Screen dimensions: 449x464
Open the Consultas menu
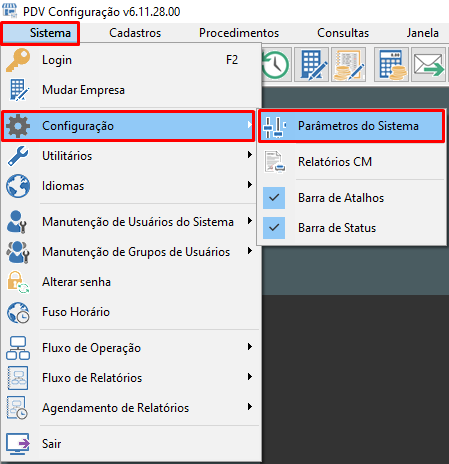(343, 33)
